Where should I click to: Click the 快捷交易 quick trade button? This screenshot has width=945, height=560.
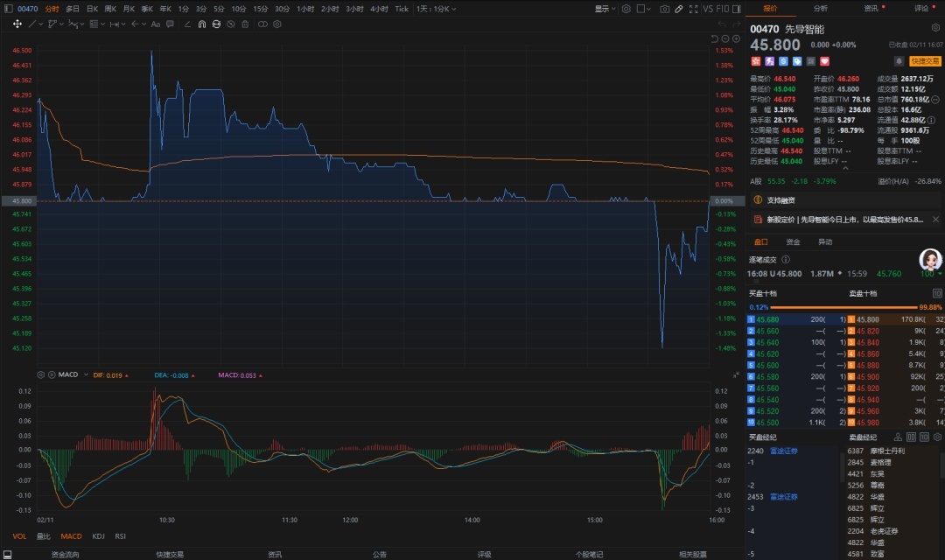(925, 61)
